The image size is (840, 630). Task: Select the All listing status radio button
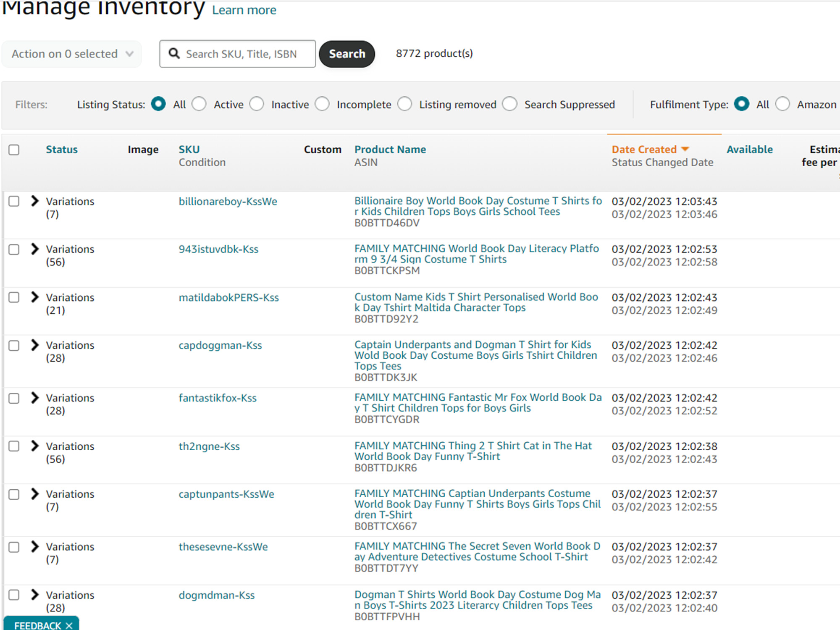(158, 104)
